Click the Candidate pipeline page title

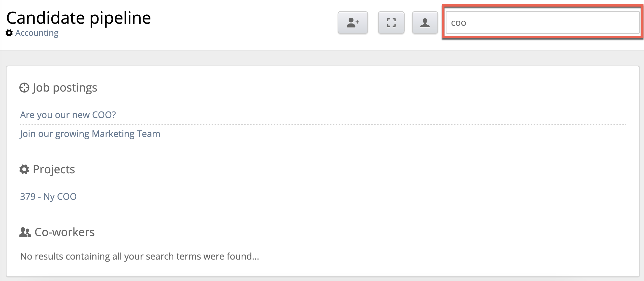click(78, 18)
